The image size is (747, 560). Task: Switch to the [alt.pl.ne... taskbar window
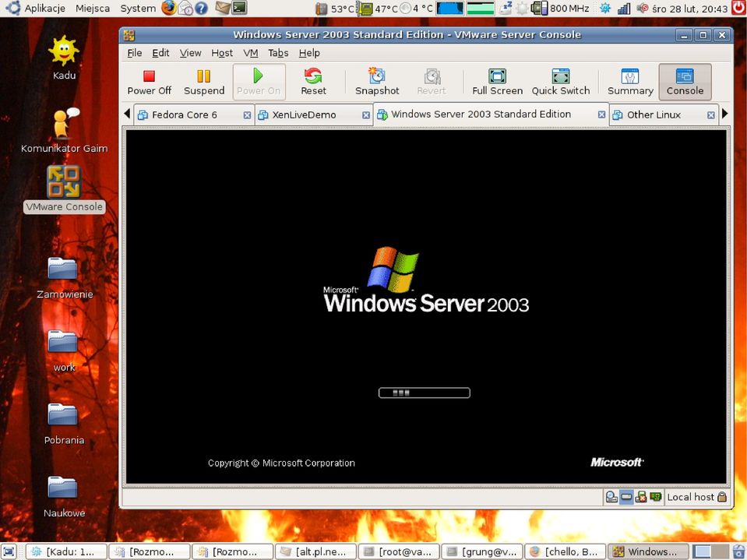[x=315, y=551]
